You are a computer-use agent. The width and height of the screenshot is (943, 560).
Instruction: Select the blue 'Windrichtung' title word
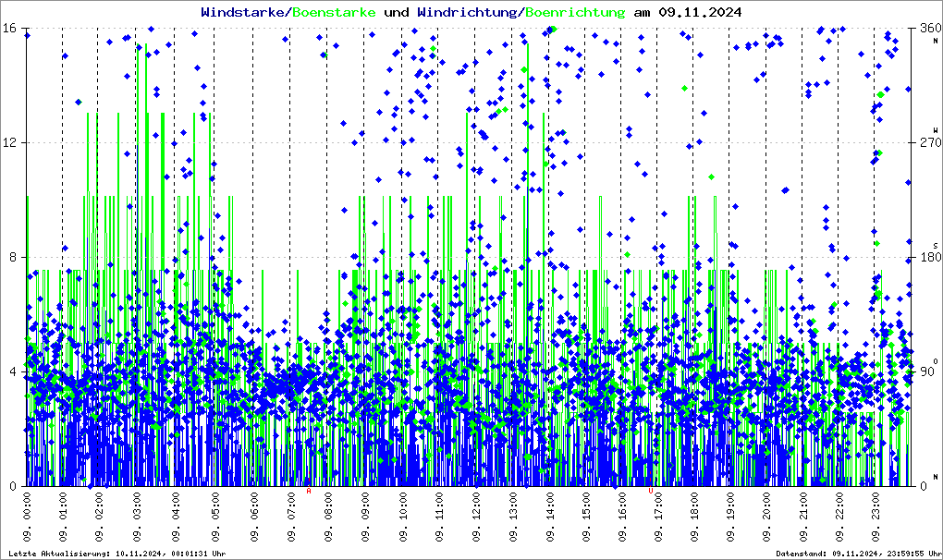[x=467, y=12]
